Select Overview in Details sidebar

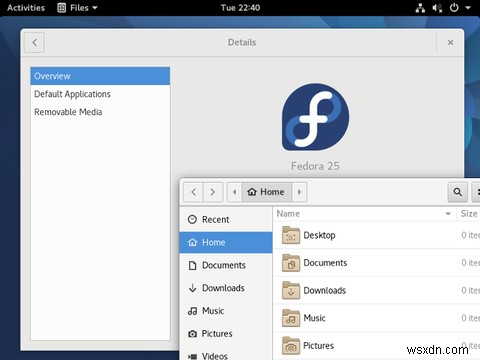(100, 76)
